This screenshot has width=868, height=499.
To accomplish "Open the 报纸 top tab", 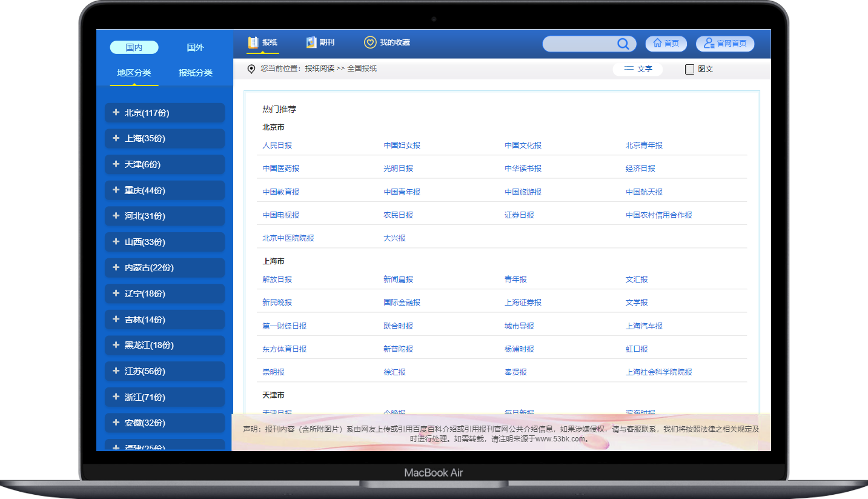I will (263, 42).
